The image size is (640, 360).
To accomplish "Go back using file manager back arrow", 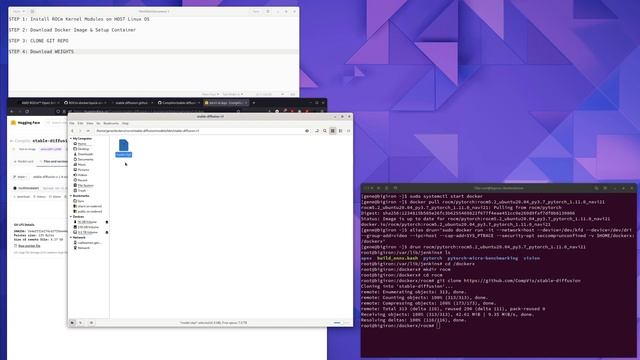I will 73,131.
